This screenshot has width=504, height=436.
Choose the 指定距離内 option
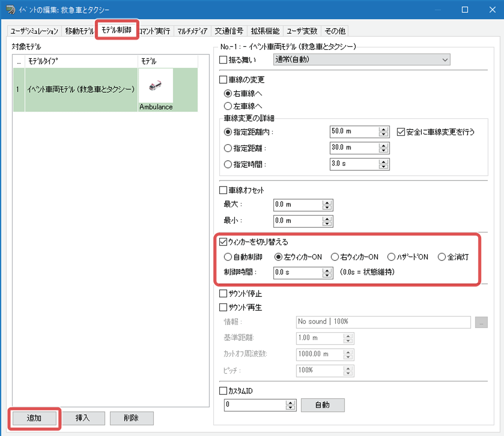tap(228, 132)
